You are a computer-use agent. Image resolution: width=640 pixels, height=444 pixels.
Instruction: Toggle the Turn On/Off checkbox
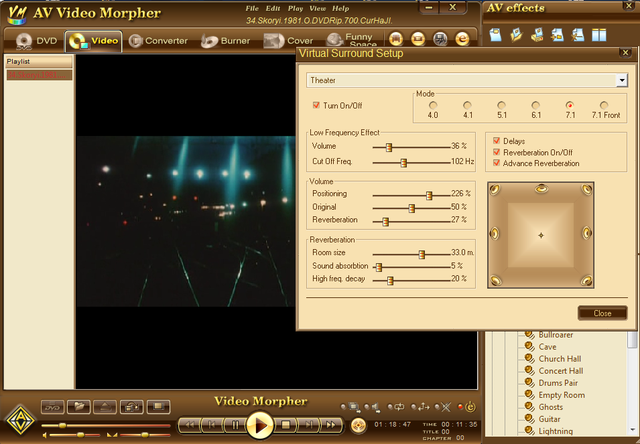pos(316,105)
